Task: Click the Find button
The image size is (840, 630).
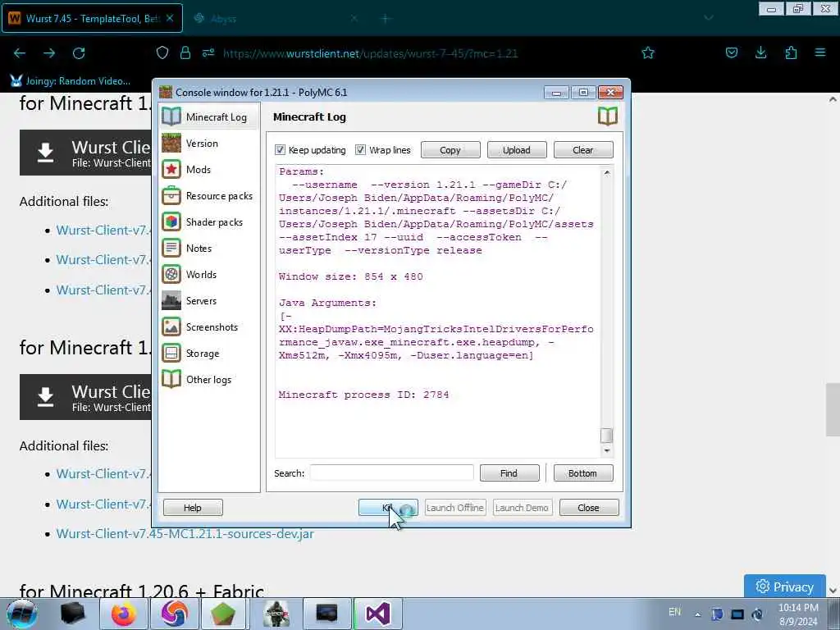Action: (x=509, y=473)
